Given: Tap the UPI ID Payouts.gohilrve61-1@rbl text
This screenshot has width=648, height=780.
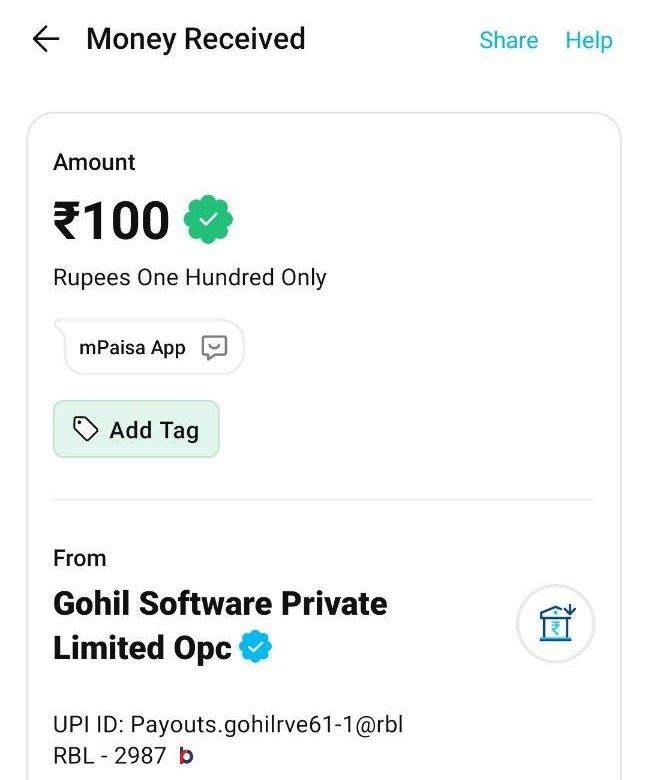Looking at the screenshot, I should [x=228, y=725].
